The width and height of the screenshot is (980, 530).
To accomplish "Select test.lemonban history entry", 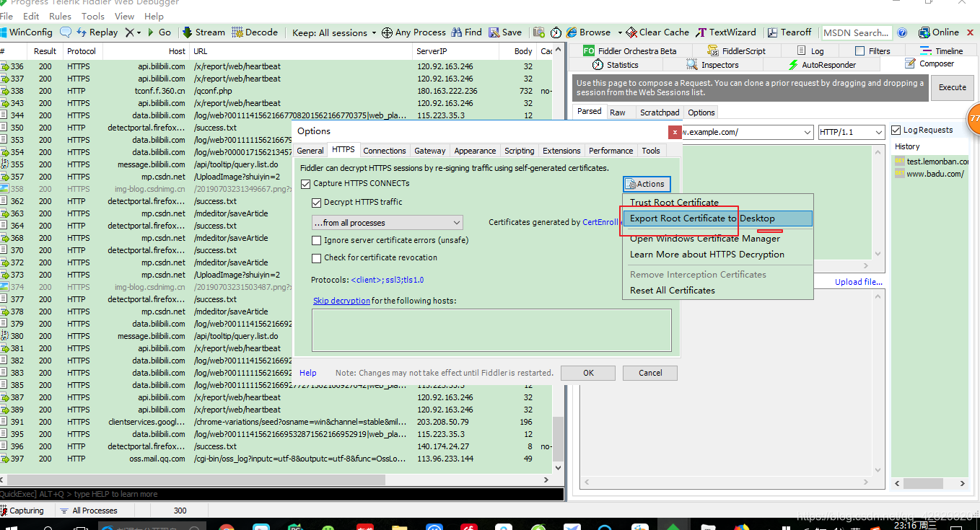I will [932, 162].
